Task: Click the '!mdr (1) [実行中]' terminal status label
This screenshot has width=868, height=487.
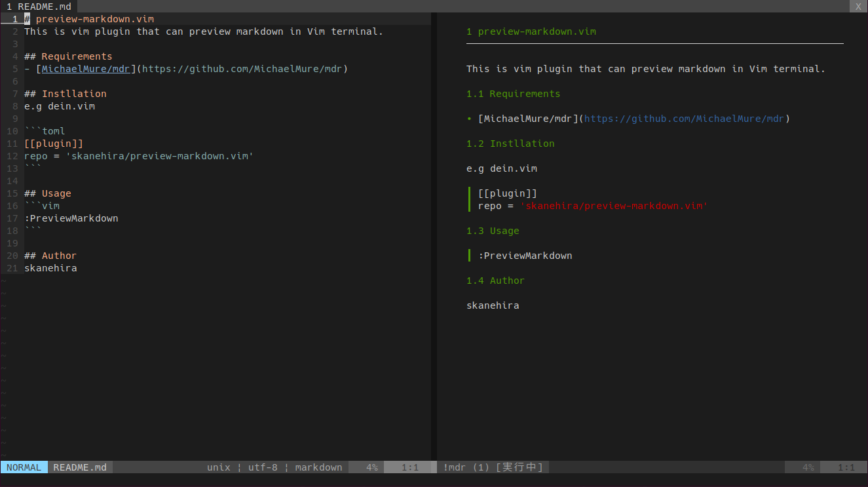Action: (493, 467)
